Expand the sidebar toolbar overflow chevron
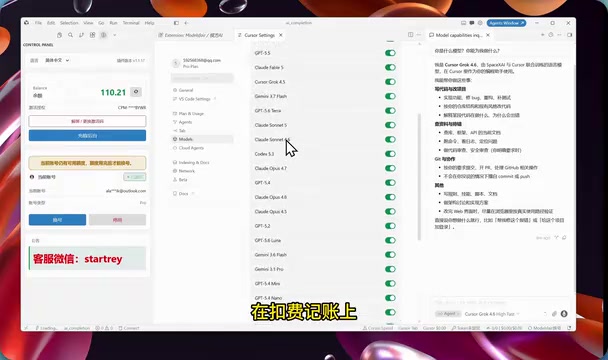Viewport: 608px width, 360px height. pos(114,35)
